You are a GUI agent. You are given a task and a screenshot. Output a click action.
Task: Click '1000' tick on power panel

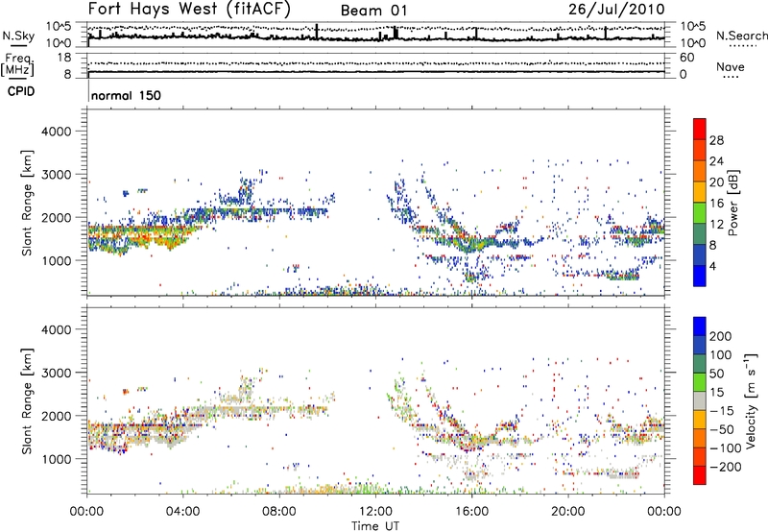(x=57, y=260)
